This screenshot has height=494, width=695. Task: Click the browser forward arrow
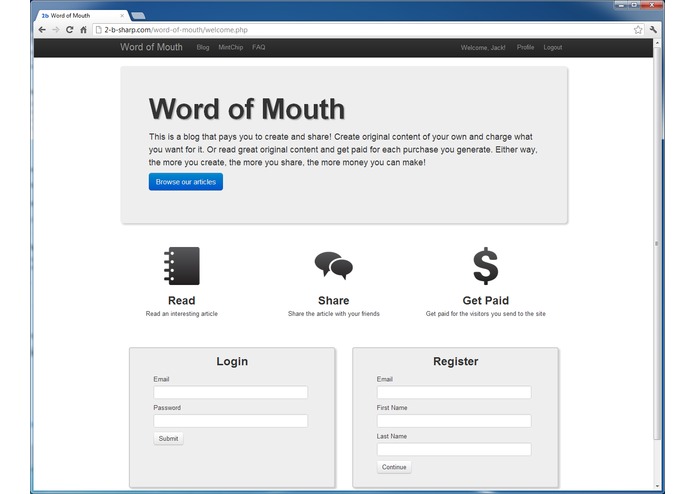(56, 30)
